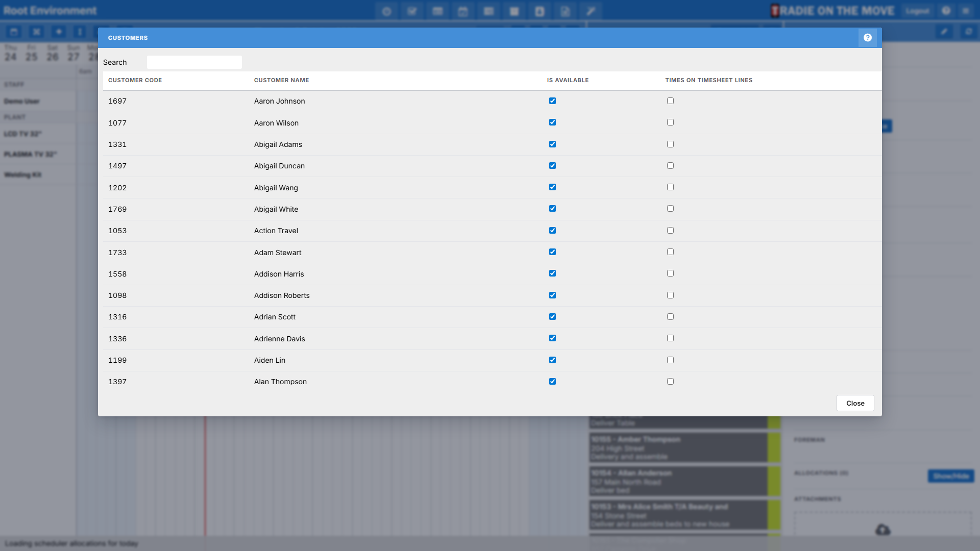980x551 pixels.
Task: Uncheck Is Available for Aaron Johnson
Action: [x=552, y=101]
